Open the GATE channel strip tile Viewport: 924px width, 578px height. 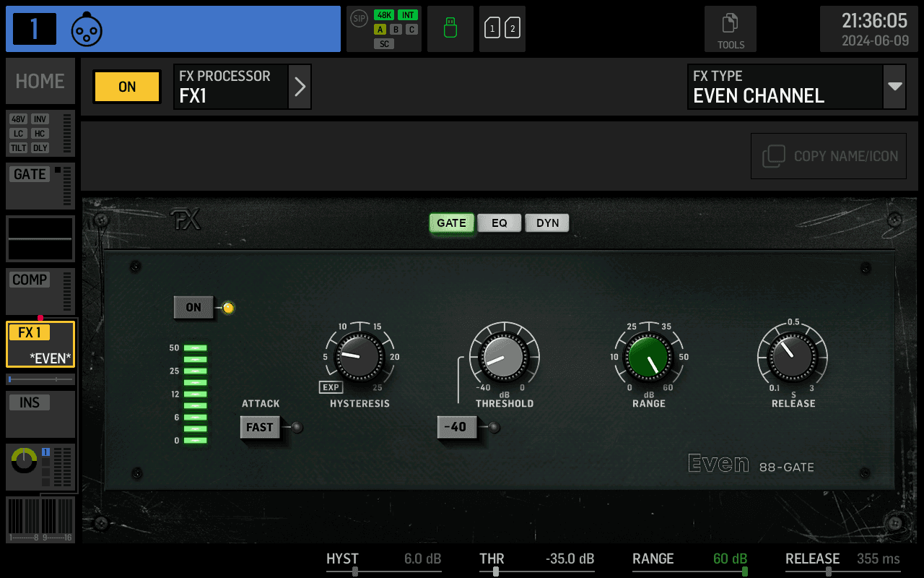pyautogui.click(x=40, y=186)
